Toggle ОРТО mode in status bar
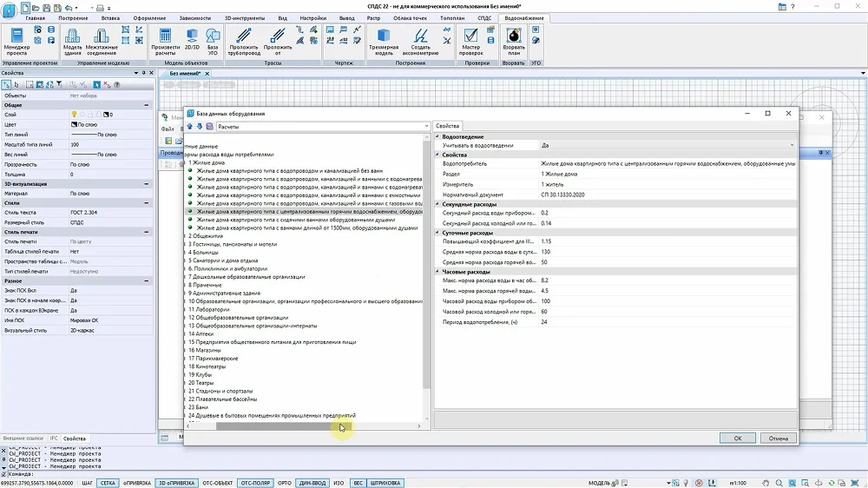This screenshot has height=488, width=868. coord(285,483)
